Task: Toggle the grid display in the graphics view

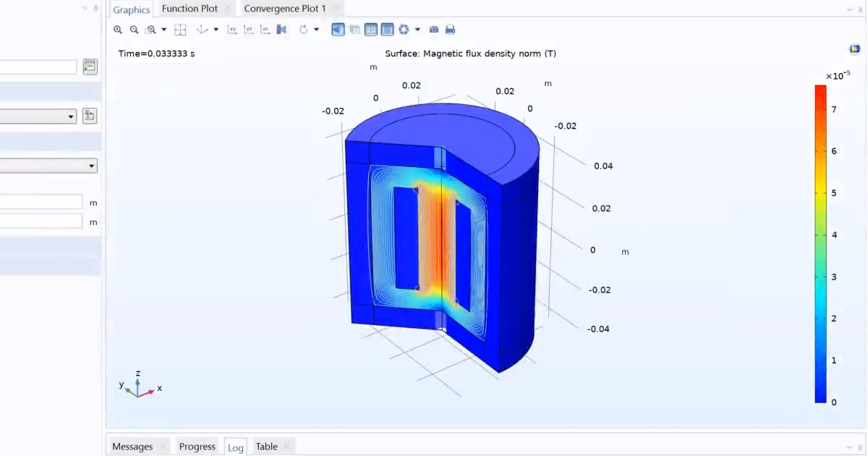Action: [387, 29]
